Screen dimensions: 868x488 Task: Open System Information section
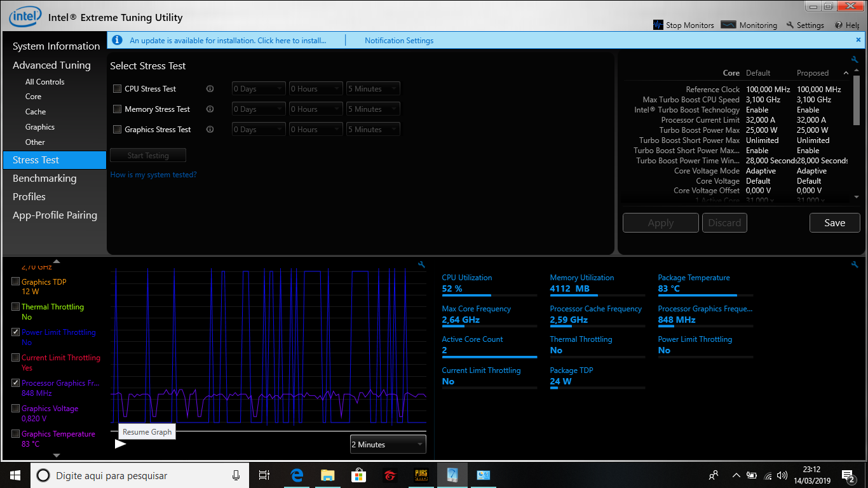pyautogui.click(x=56, y=46)
